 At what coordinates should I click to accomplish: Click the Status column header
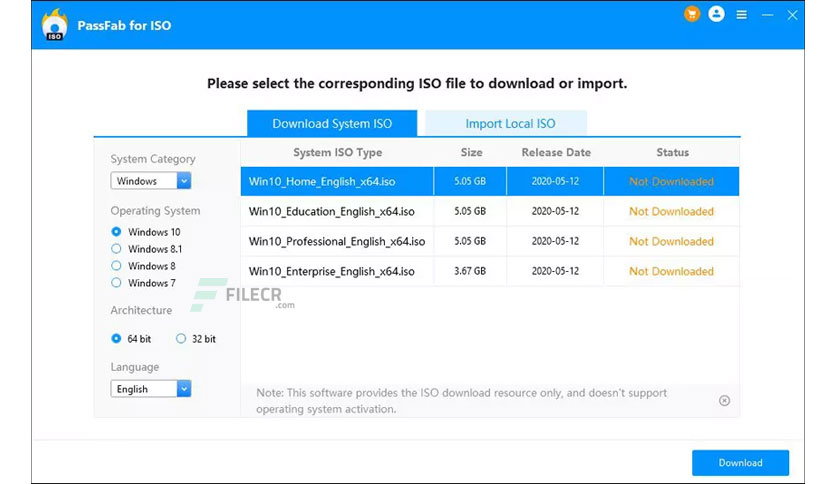672,152
